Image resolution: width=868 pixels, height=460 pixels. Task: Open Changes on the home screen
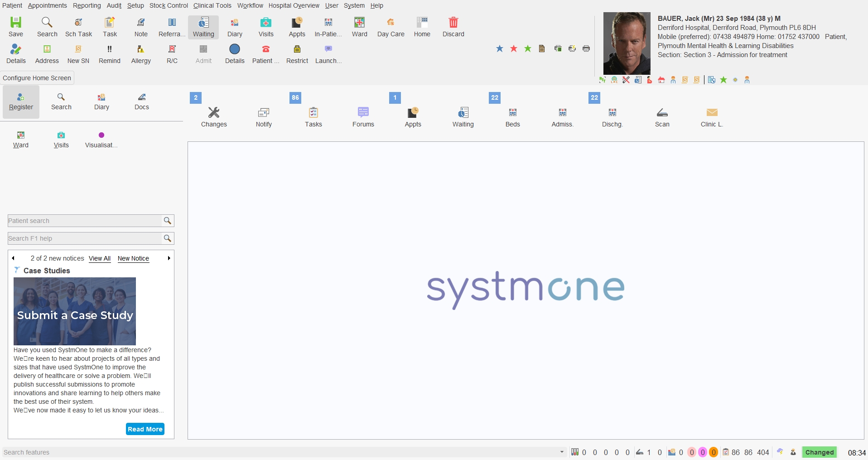[x=214, y=117]
